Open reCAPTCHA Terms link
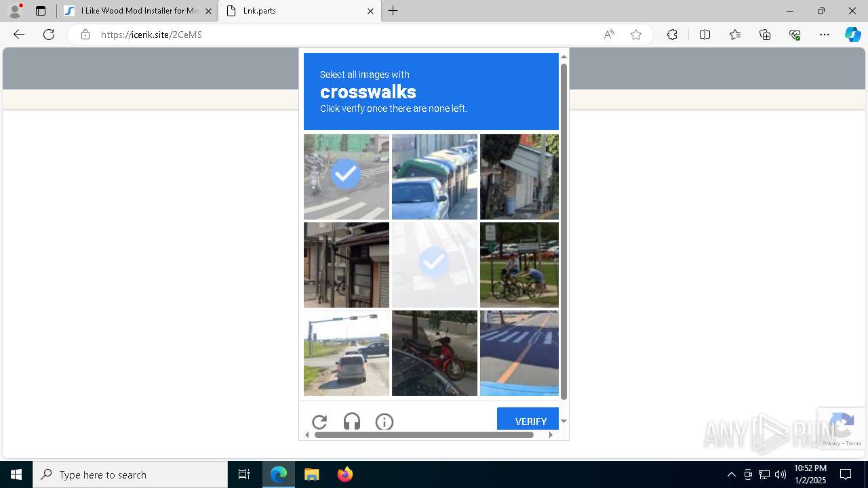Screen dimensions: 868x488 click(x=854, y=443)
